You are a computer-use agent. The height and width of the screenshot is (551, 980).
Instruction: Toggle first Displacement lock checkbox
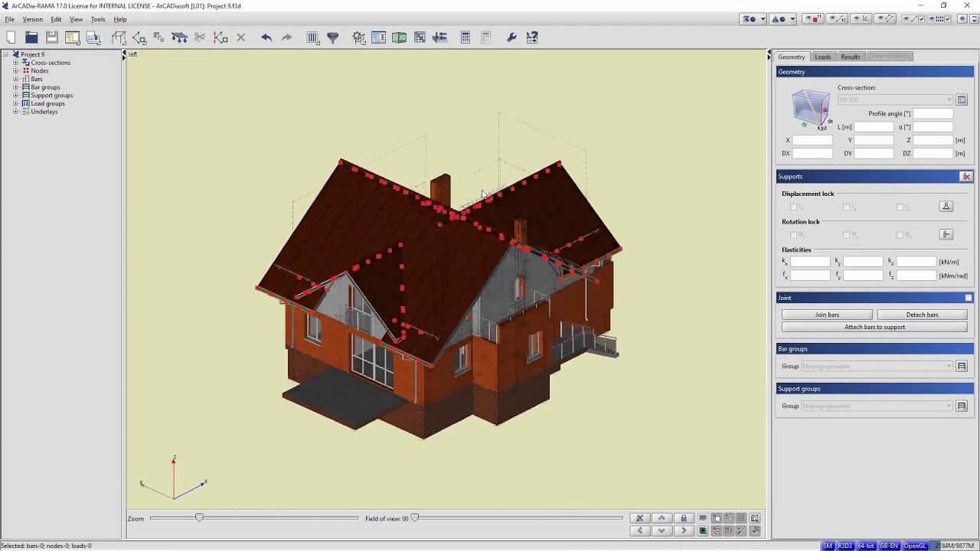[794, 207]
